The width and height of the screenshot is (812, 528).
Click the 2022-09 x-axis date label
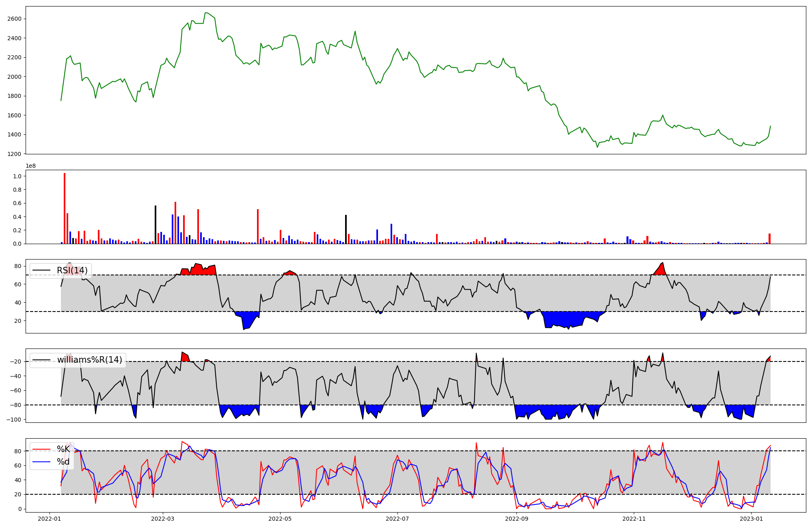pyautogui.click(x=516, y=519)
